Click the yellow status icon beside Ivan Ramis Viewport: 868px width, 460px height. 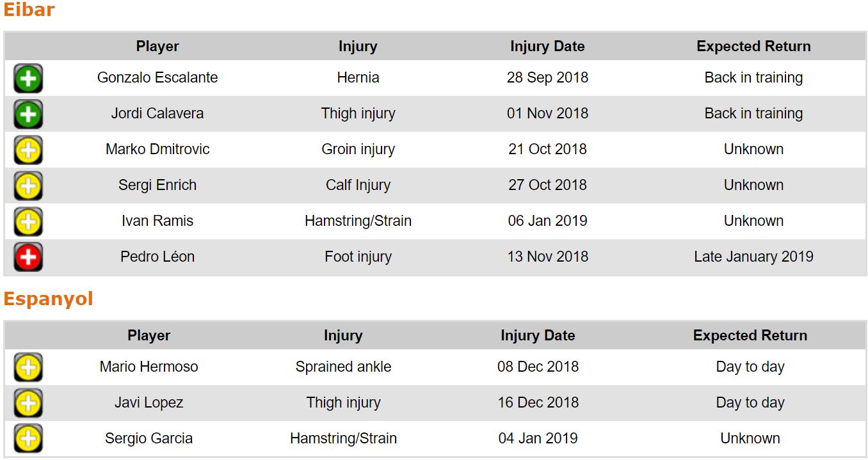tap(28, 222)
